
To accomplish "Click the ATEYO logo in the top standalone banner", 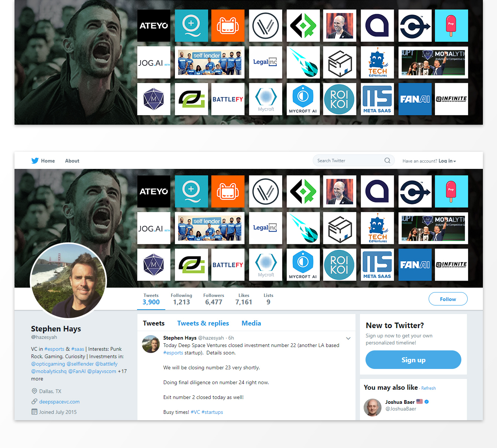I will (154, 26).
